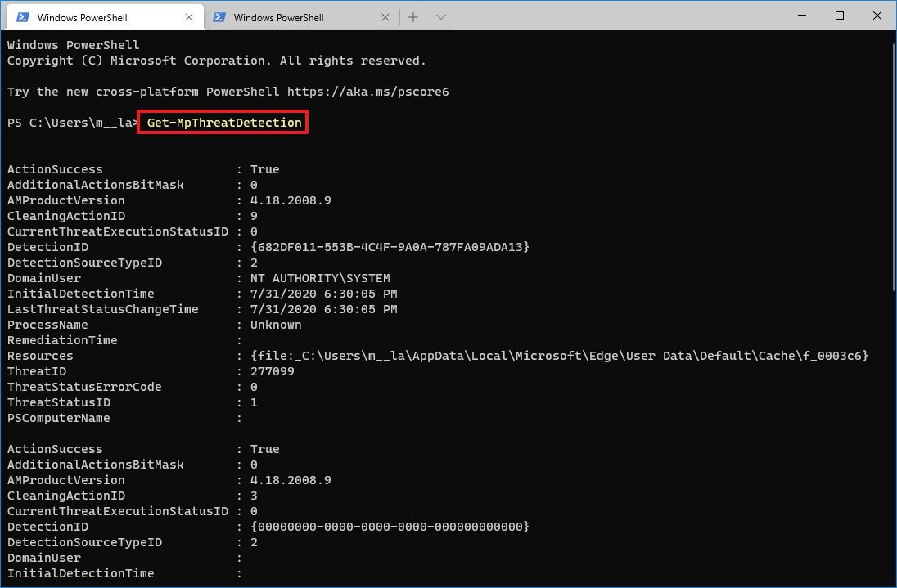Switch to the first Windows PowerShell tab
Viewport: 897px width, 588px height.
pyautogui.click(x=103, y=17)
